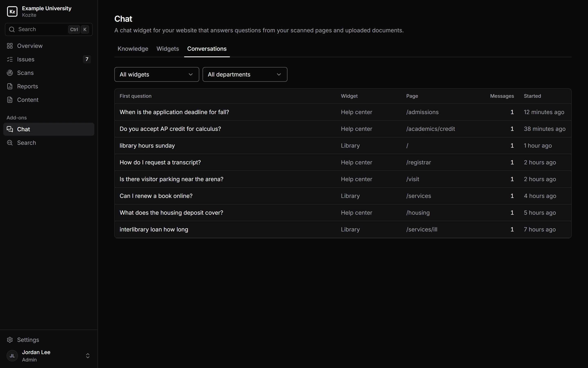Click the Scans radar icon
The image size is (588, 368).
(10, 73)
